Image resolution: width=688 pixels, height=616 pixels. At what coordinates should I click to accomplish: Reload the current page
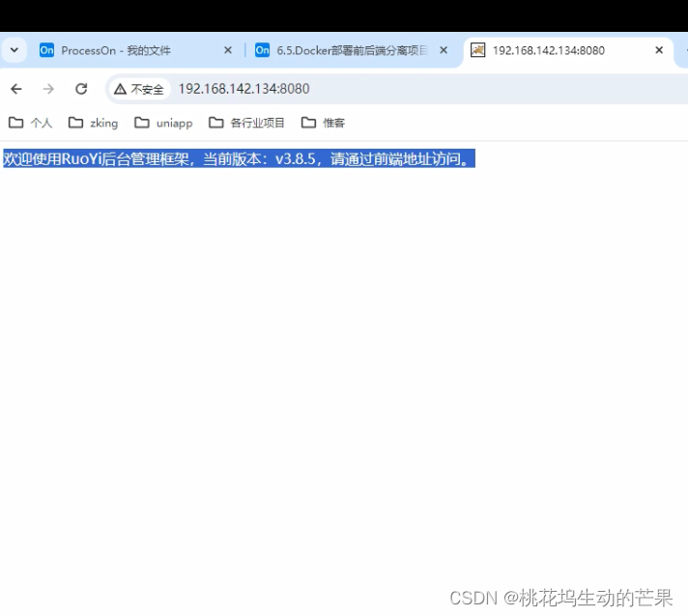[81, 89]
